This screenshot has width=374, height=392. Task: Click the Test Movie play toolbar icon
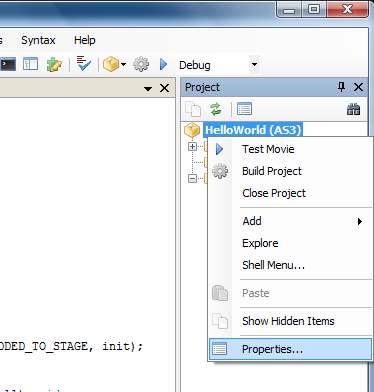(x=163, y=64)
